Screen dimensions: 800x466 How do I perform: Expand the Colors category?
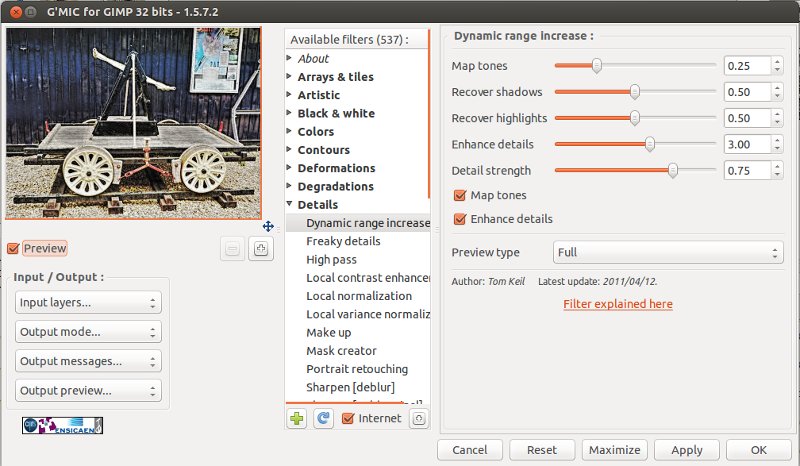(x=289, y=131)
